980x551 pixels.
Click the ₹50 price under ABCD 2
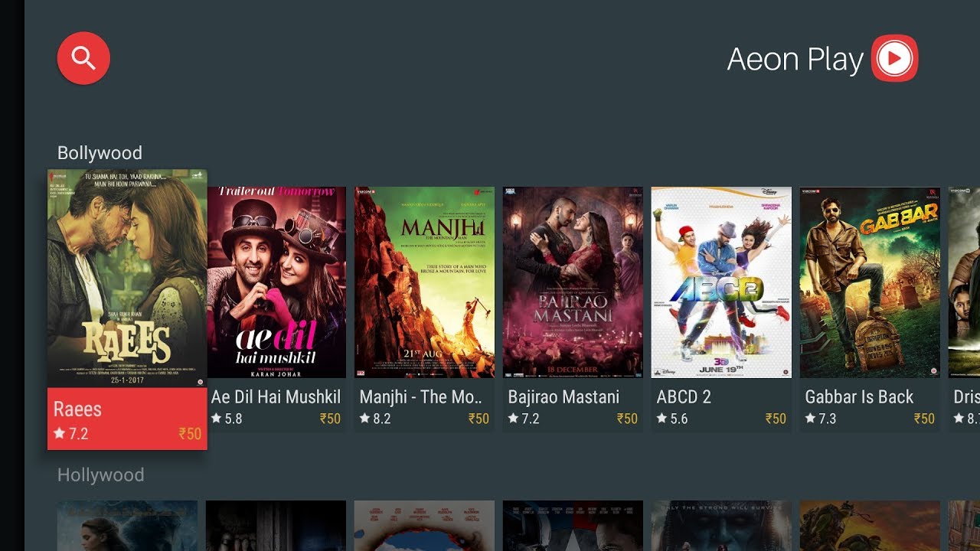(776, 419)
